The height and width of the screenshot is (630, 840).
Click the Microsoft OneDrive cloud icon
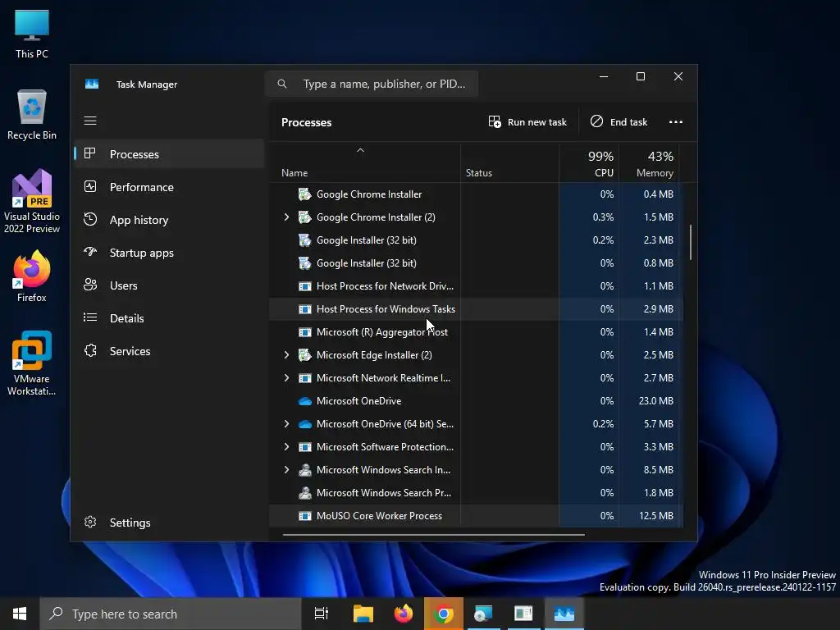[x=305, y=400]
